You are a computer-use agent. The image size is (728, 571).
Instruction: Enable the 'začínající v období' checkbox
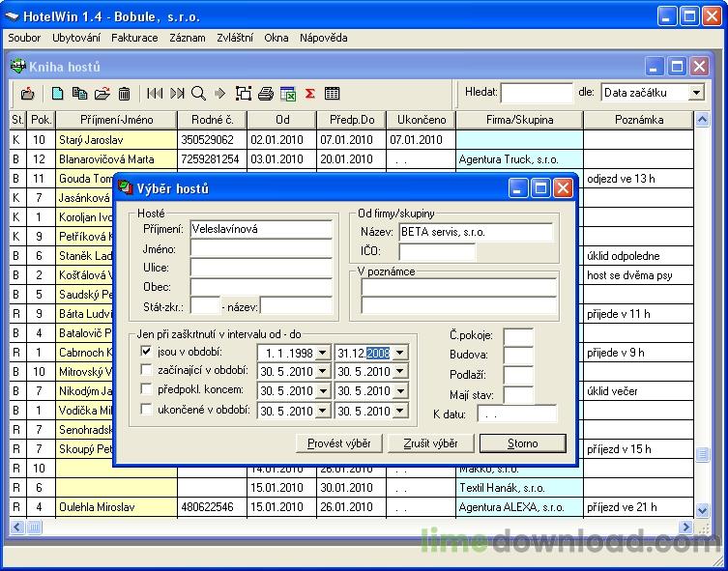(x=147, y=371)
